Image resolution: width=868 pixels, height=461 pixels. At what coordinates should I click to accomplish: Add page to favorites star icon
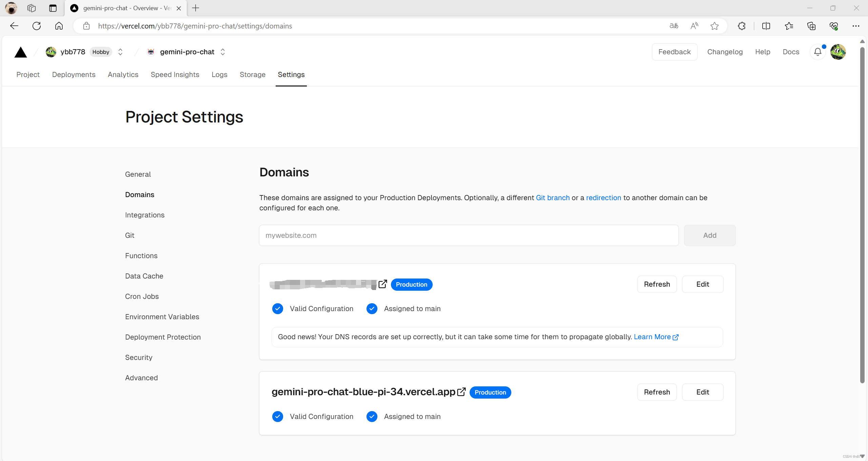714,26
